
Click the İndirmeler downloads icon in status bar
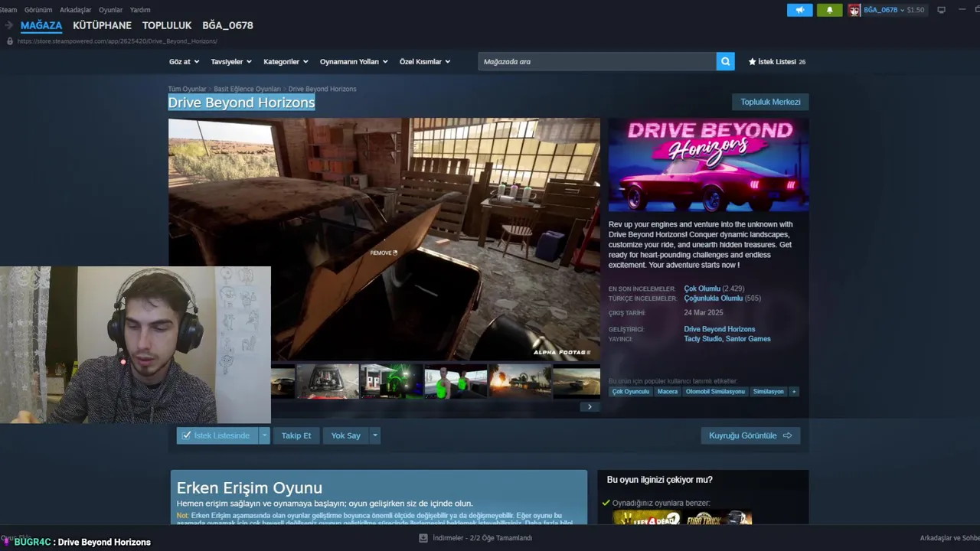click(x=423, y=538)
